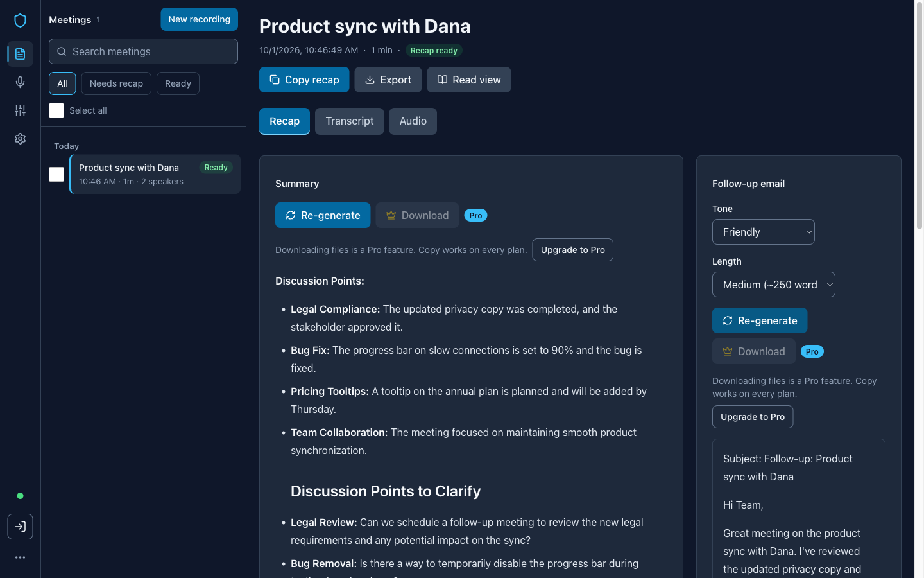924x578 pixels.
Task: Select the Ready filter chip
Action: [x=178, y=83]
